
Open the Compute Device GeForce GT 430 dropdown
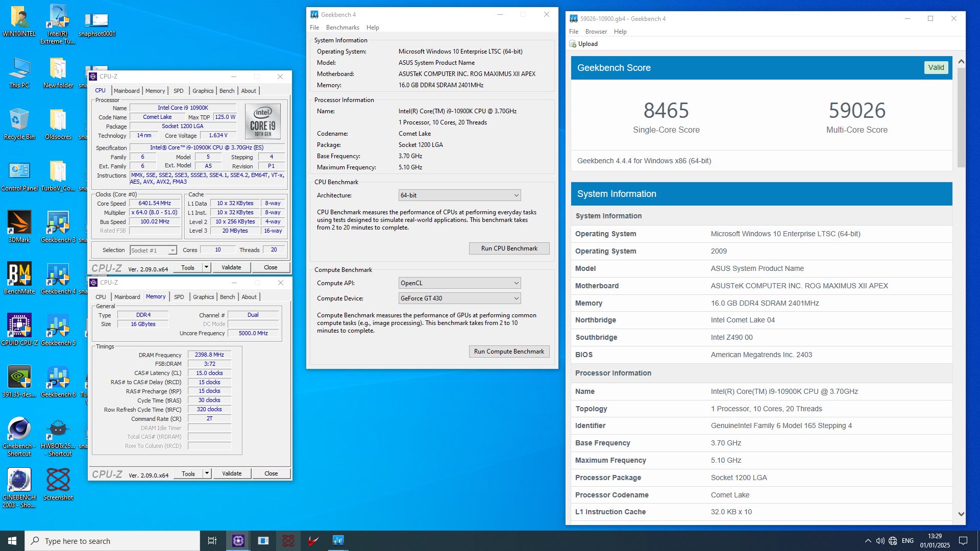coord(459,298)
